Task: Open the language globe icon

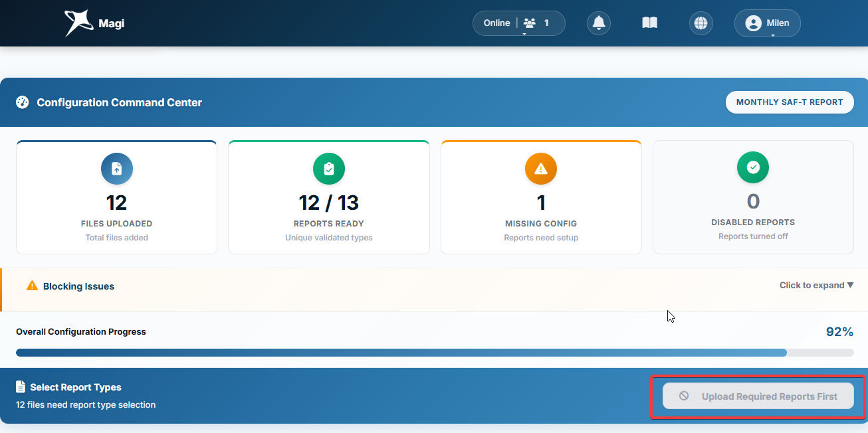Action: click(x=701, y=23)
